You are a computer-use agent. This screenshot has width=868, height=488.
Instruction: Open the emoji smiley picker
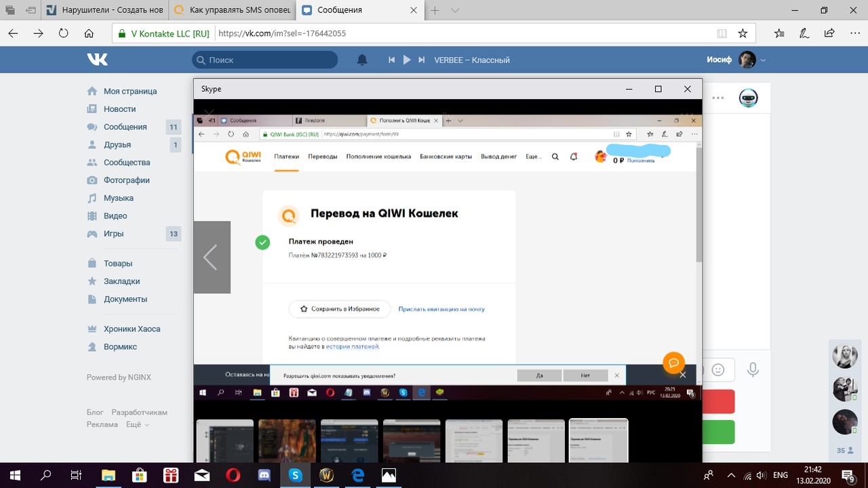(x=718, y=370)
